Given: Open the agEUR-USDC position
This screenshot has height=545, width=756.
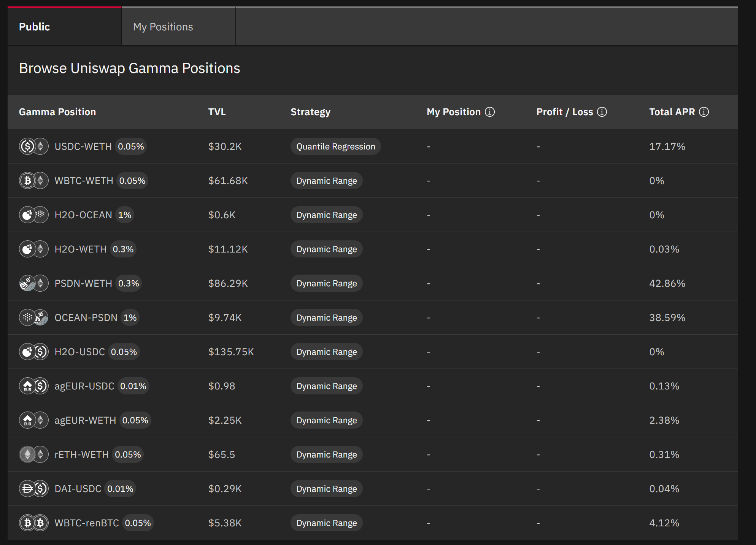Looking at the screenshot, I should (373, 386).
